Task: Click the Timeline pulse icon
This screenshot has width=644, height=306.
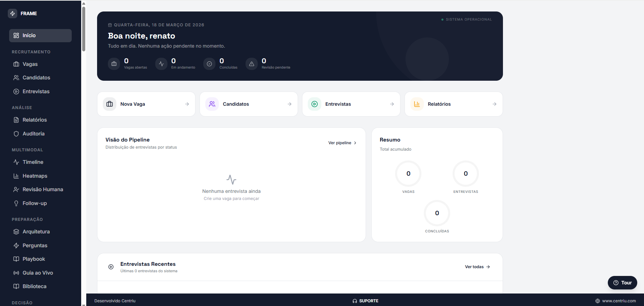Action: coord(16,162)
